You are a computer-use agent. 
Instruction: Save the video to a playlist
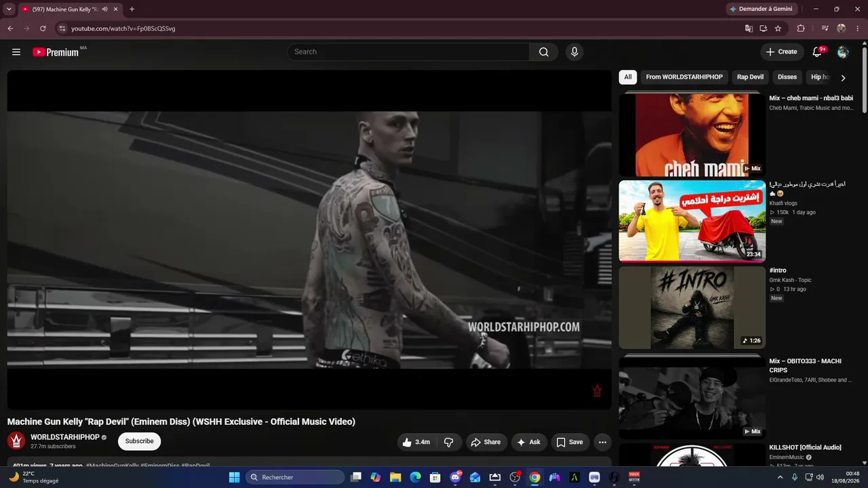pos(570,442)
